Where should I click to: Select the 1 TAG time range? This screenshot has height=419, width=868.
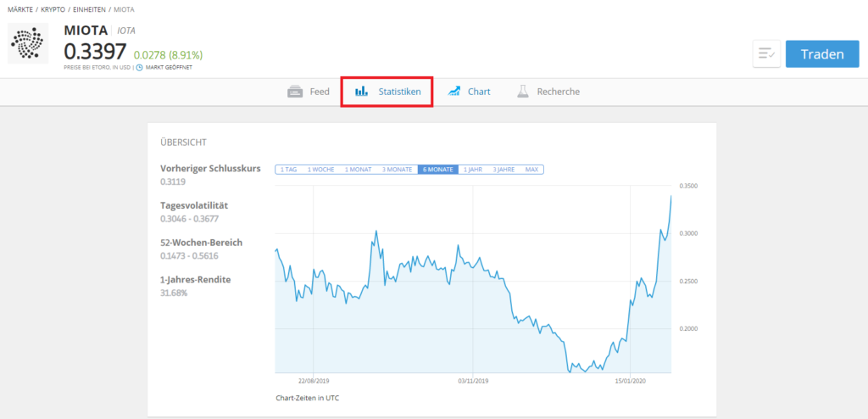[x=288, y=170]
